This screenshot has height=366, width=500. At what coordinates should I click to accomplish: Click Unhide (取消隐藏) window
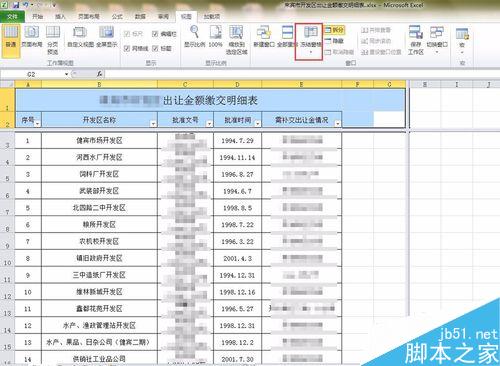click(x=339, y=52)
